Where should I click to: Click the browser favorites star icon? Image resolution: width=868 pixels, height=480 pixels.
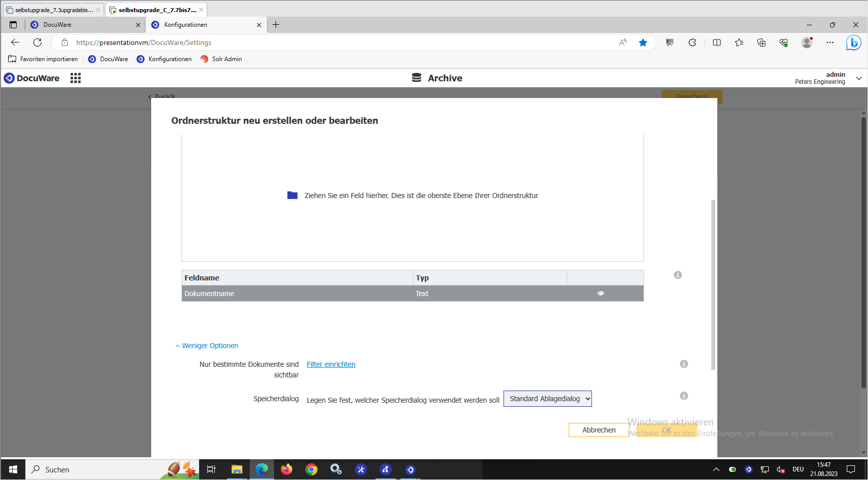coord(643,42)
